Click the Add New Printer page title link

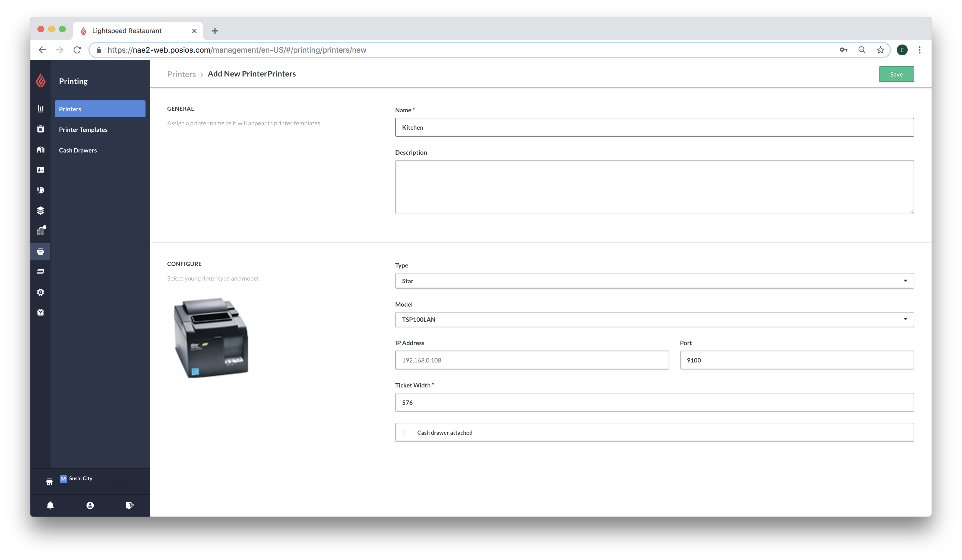[x=251, y=73]
